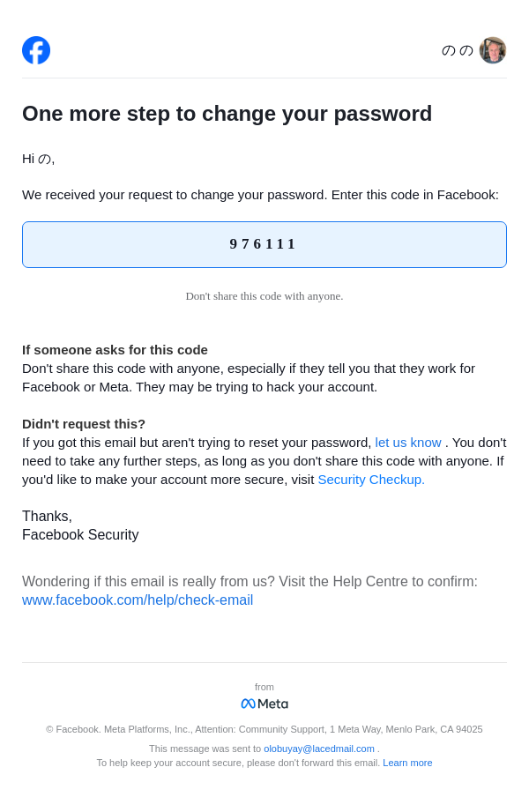Open the Security Checkup link
This screenshot has width=529, height=812.
click(x=371, y=480)
